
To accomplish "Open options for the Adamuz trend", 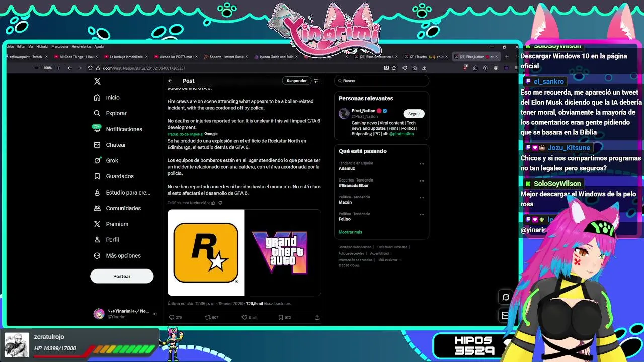I will [422, 164].
